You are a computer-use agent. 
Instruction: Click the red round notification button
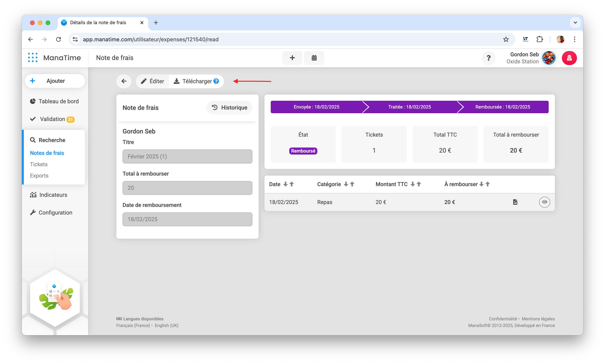point(569,58)
